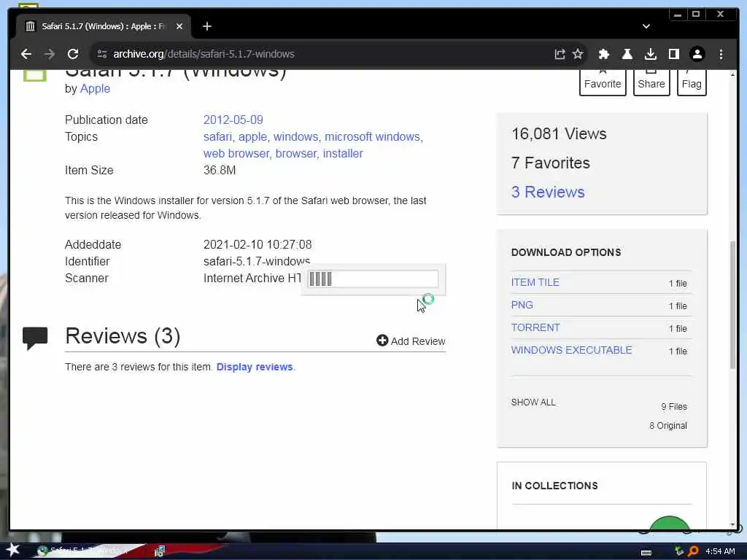747x560 pixels.
Task: Click Display reviews link
Action: [x=255, y=367]
